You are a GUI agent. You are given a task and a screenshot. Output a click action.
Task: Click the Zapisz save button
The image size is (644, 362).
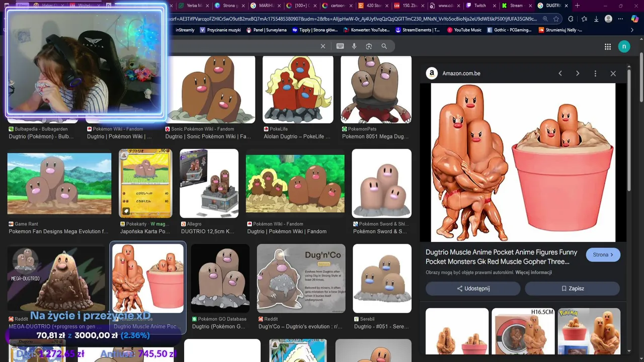(572, 289)
